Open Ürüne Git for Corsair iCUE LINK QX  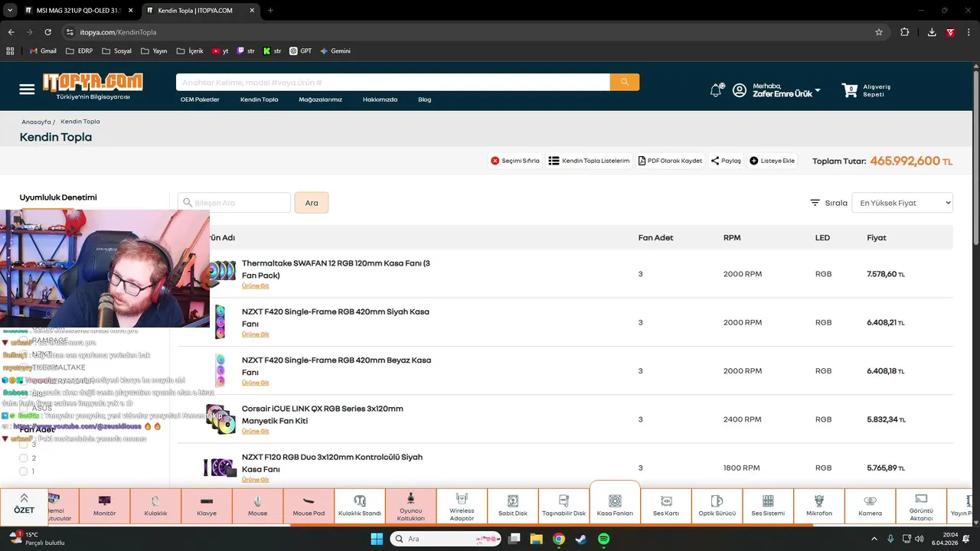click(x=256, y=431)
